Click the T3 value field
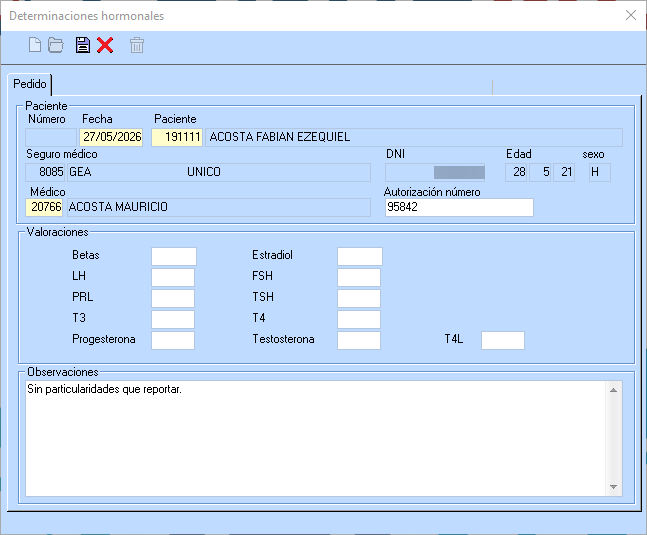 173,319
